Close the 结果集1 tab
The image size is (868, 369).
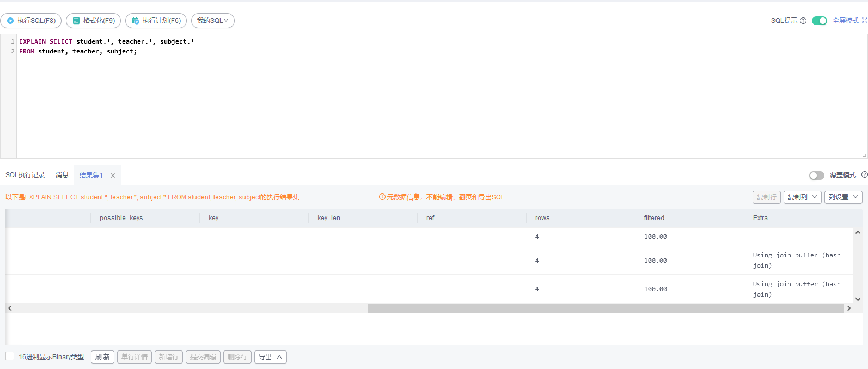113,176
